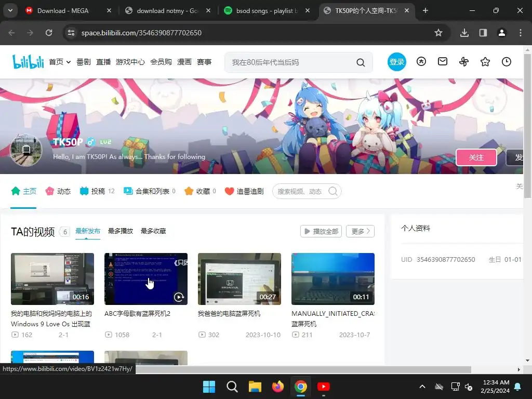Open the 追番追剧 tab
The image size is (532, 399).
click(244, 191)
